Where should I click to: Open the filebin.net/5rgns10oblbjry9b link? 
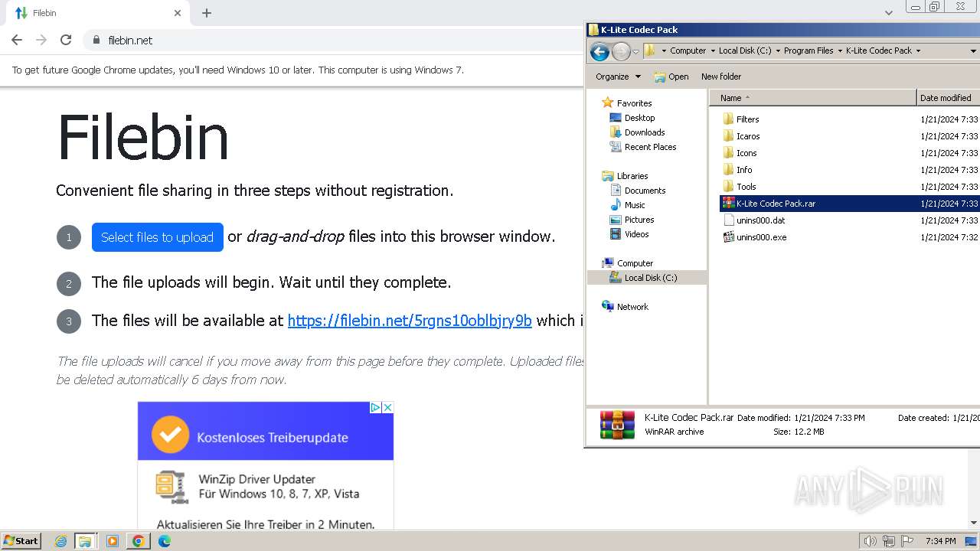click(x=410, y=321)
